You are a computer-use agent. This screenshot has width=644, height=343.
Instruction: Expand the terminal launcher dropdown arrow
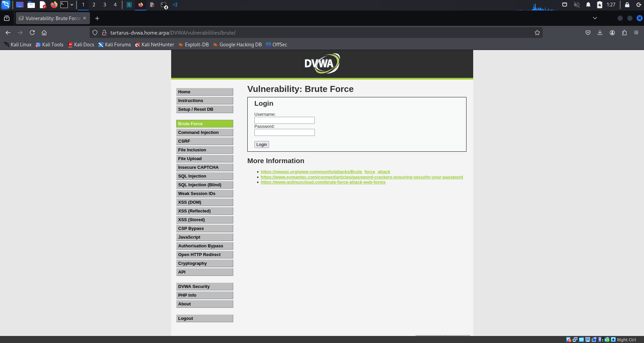point(72,5)
